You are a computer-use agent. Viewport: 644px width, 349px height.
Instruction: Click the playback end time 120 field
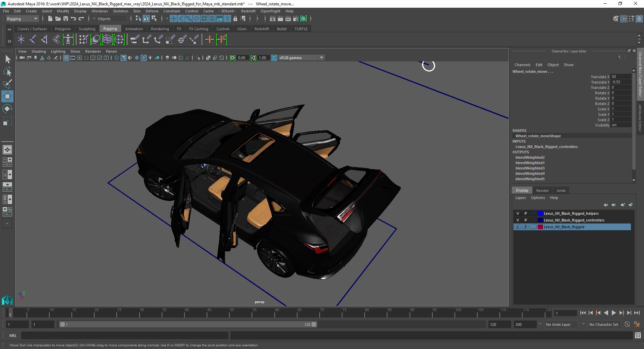pyautogui.click(x=499, y=325)
